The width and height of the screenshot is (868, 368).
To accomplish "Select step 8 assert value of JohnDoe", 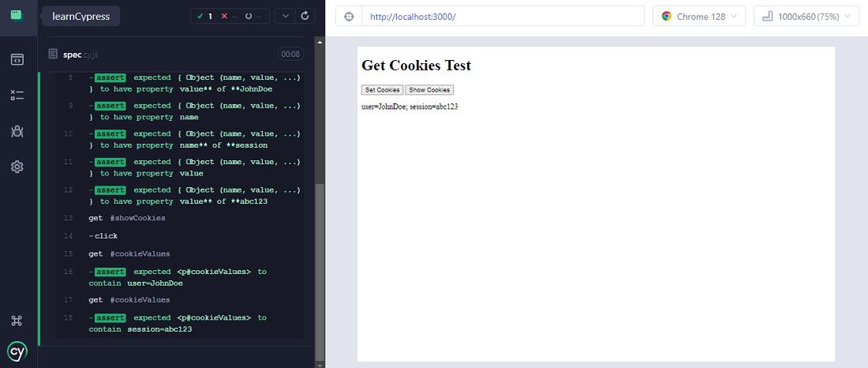I will point(180,83).
